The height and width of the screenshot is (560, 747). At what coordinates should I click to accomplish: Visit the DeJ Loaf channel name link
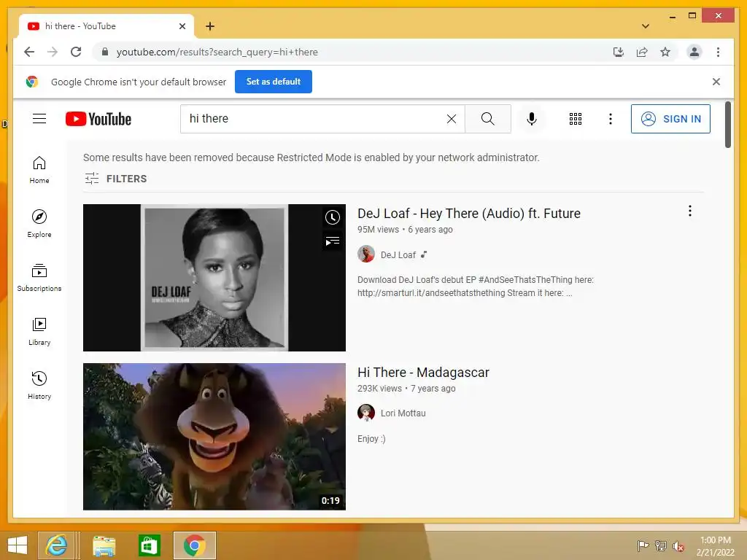point(398,254)
